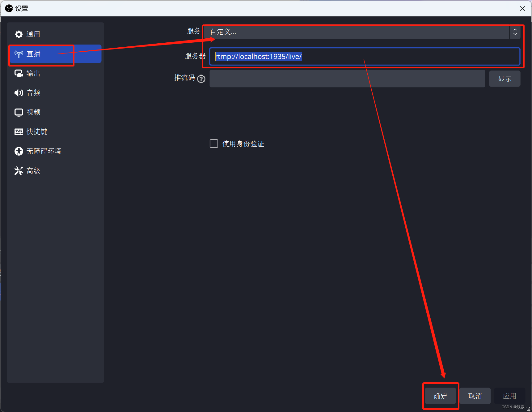Click the 显示 show stream key button
The image size is (532, 412).
tap(505, 79)
